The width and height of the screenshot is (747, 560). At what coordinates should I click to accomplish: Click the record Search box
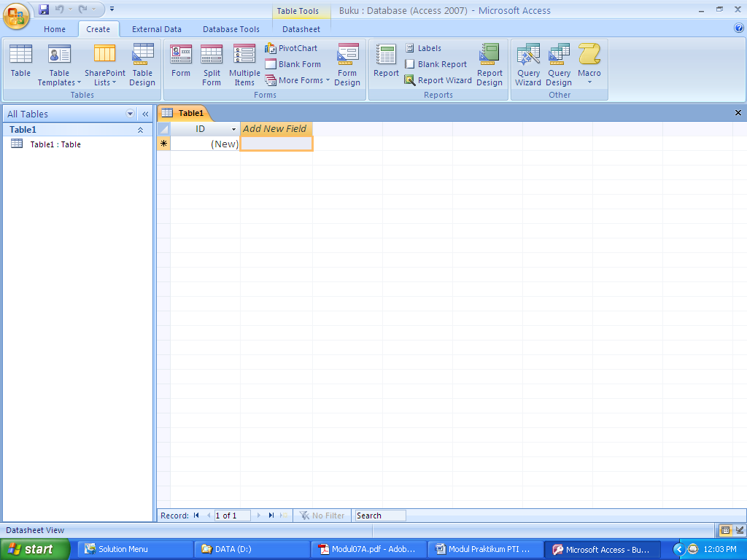[380, 516]
